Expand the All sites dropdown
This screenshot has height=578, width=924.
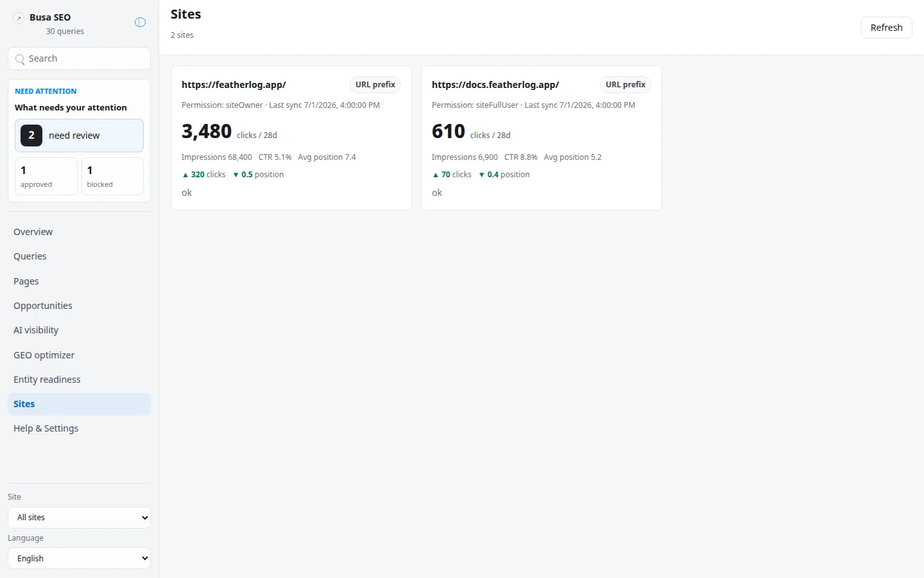(79, 518)
